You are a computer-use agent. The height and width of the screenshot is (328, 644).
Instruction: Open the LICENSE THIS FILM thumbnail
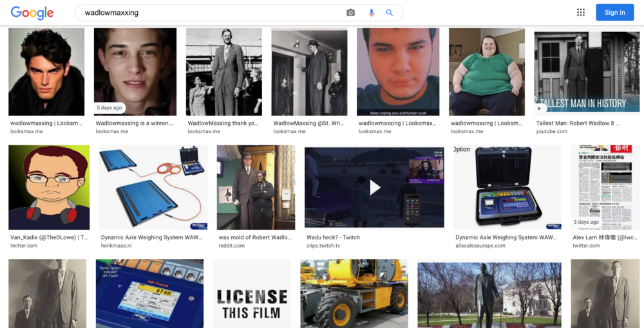(252, 293)
